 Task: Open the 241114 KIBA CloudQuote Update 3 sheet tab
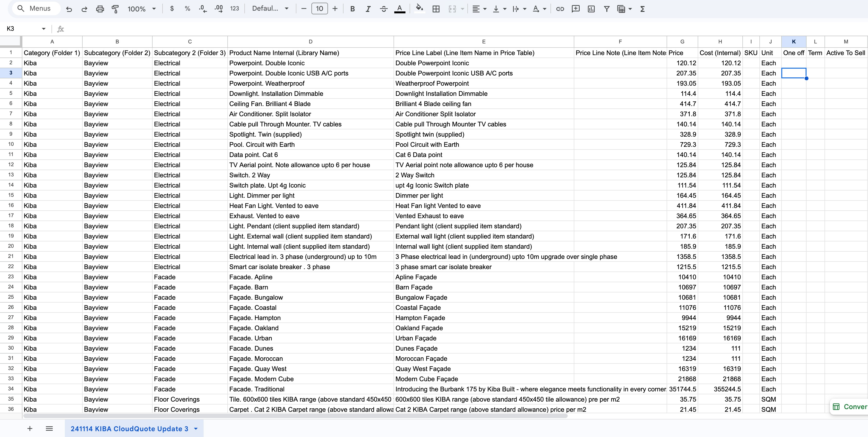(129, 429)
